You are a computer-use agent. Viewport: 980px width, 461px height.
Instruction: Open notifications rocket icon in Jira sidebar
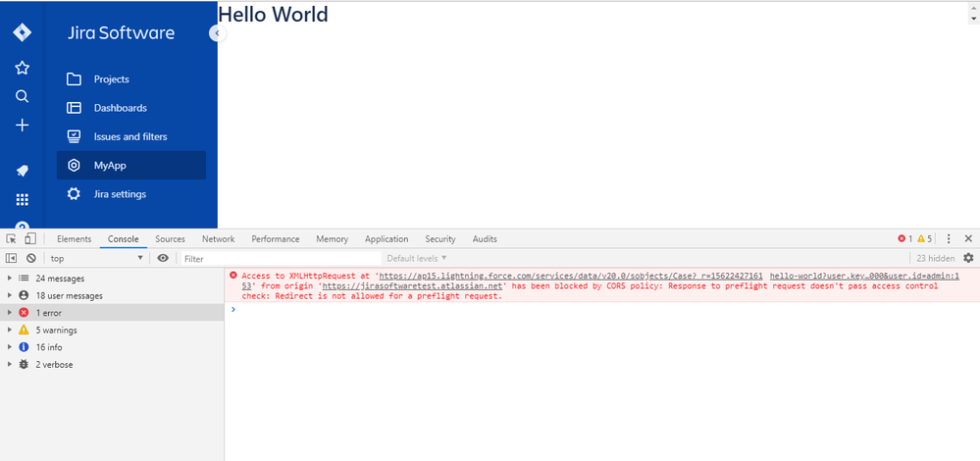tap(22, 171)
